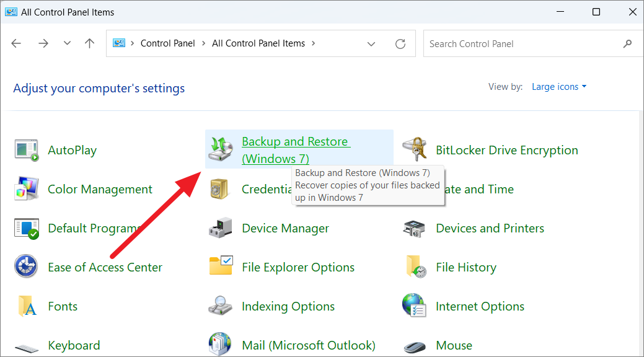This screenshot has height=357, width=644.
Task: Expand the address bar history dropdown
Action: pyautogui.click(x=371, y=43)
